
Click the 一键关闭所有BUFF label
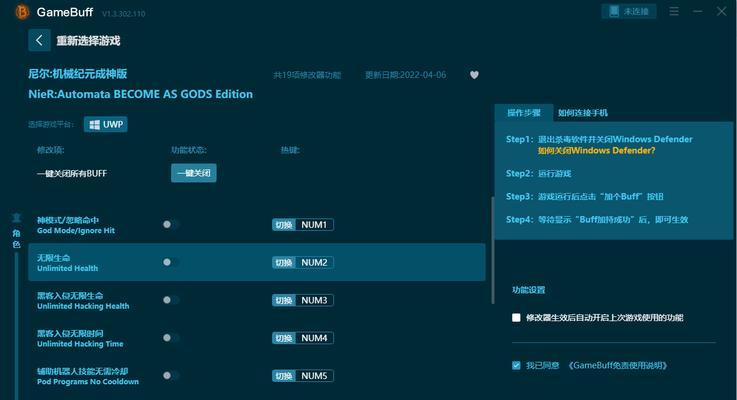(x=72, y=173)
